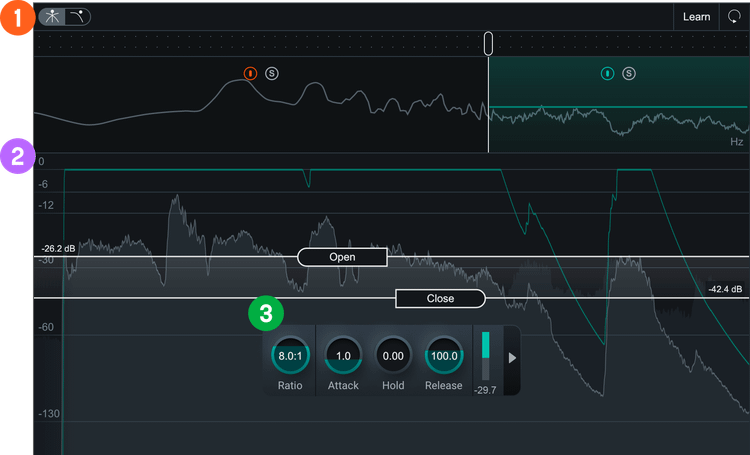Click the Attack label

coord(343,385)
